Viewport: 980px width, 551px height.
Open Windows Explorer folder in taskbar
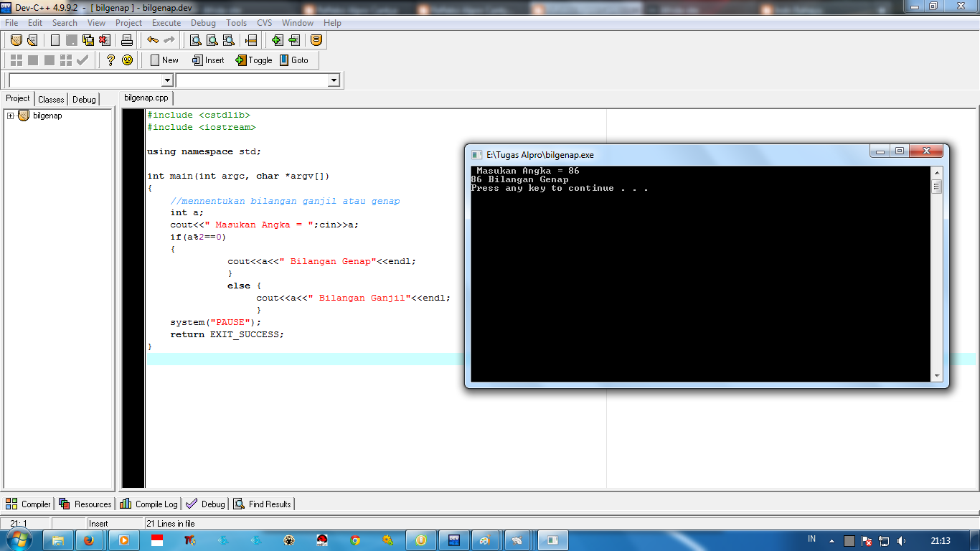[x=58, y=540]
